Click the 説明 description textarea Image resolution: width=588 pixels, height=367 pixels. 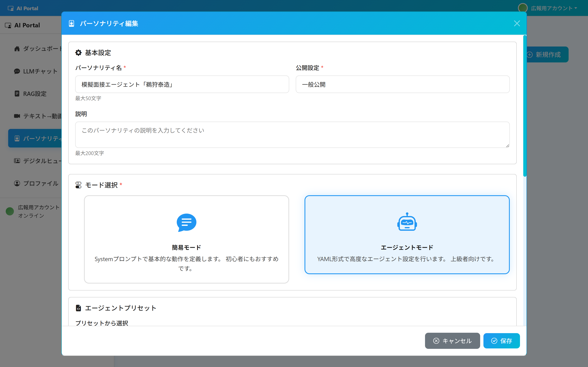[292, 135]
